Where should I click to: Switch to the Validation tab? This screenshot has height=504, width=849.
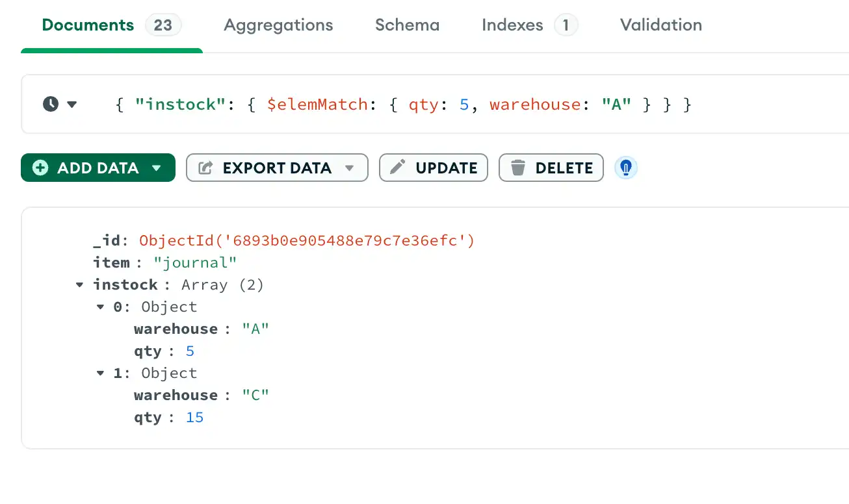pyautogui.click(x=660, y=25)
